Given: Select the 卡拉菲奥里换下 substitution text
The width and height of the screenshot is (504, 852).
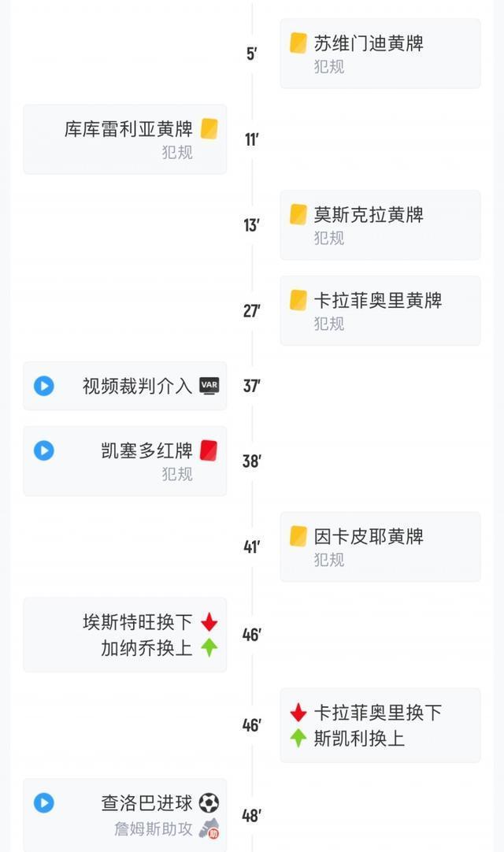Looking at the screenshot, I should pos(378,713).
